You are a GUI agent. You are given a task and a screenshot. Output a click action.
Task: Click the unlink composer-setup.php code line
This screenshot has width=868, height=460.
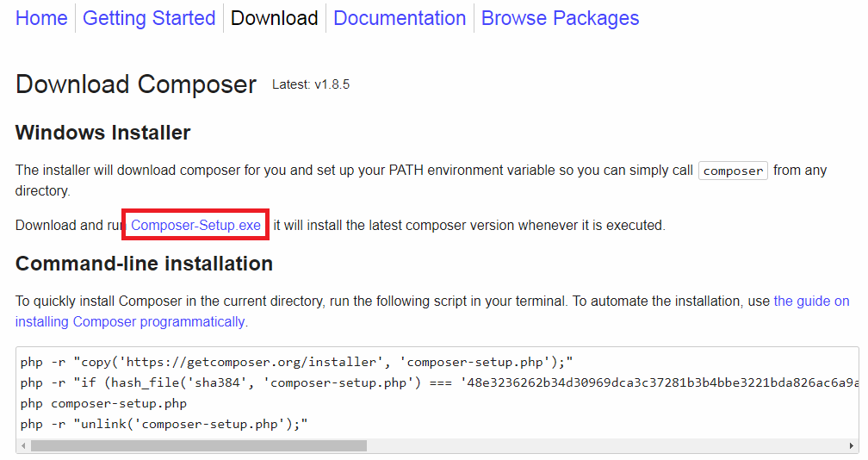tap(164, 424)
